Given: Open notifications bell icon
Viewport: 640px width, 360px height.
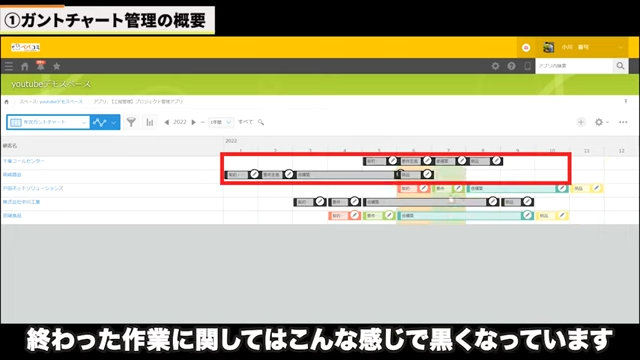Looking at the screenshot, I should pos(40,66).
